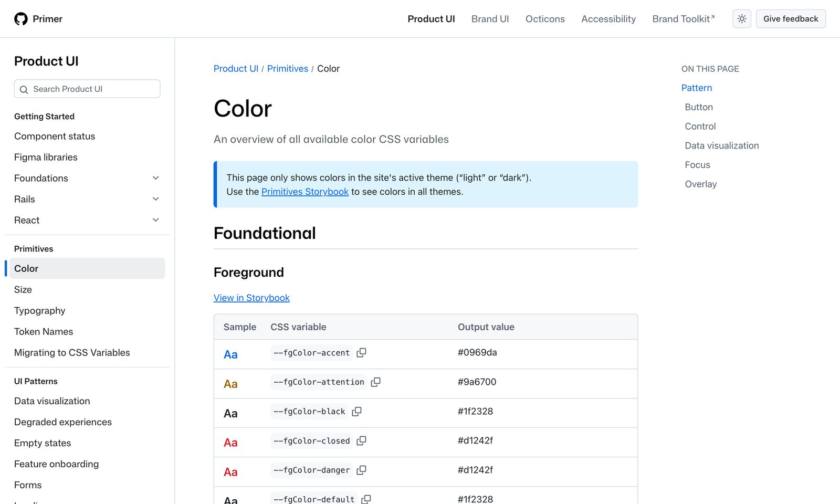Screen dimensions: 840x504
Task: Open Empty states page
Action: tap(43, 443)
